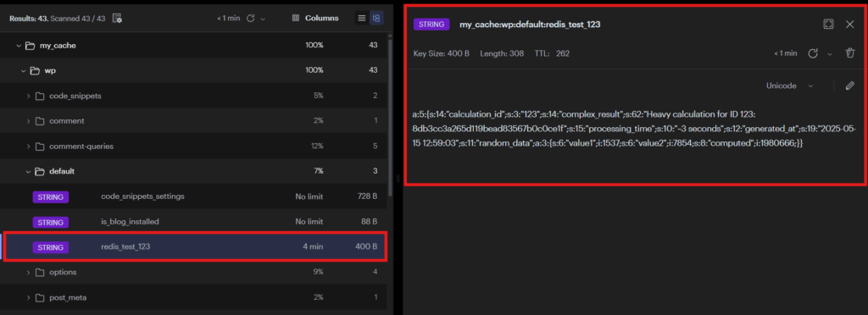Change the Unicode value format
This screenshot has height=315, width=868.
point(790,86)
